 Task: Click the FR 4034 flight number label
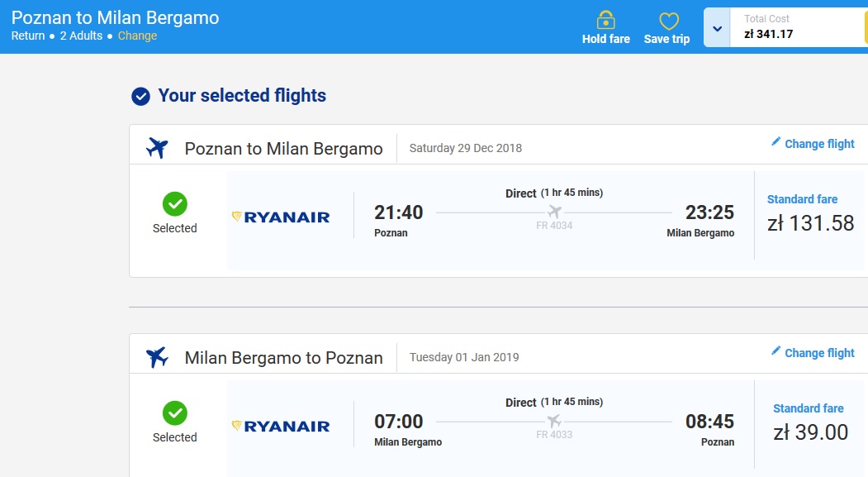554,226
